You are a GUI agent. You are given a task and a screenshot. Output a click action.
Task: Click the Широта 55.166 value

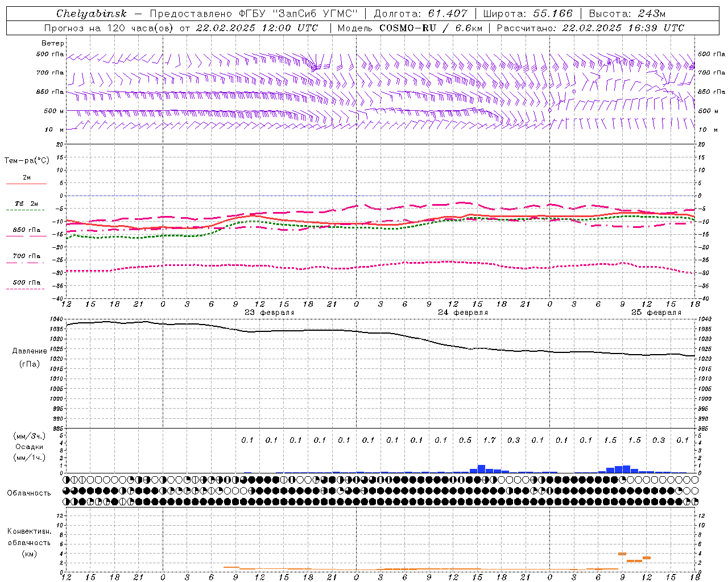point(528,14)
